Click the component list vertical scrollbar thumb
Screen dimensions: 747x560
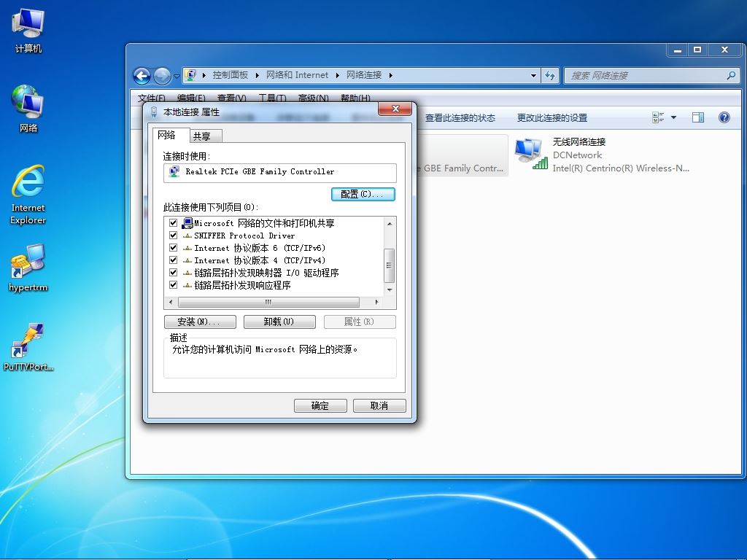click(x=390, y=265)
